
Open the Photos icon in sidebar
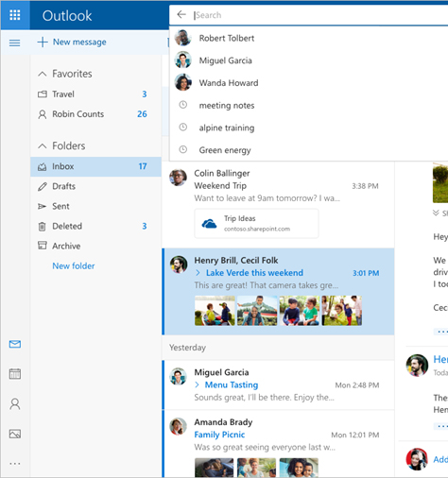(15, 434)
